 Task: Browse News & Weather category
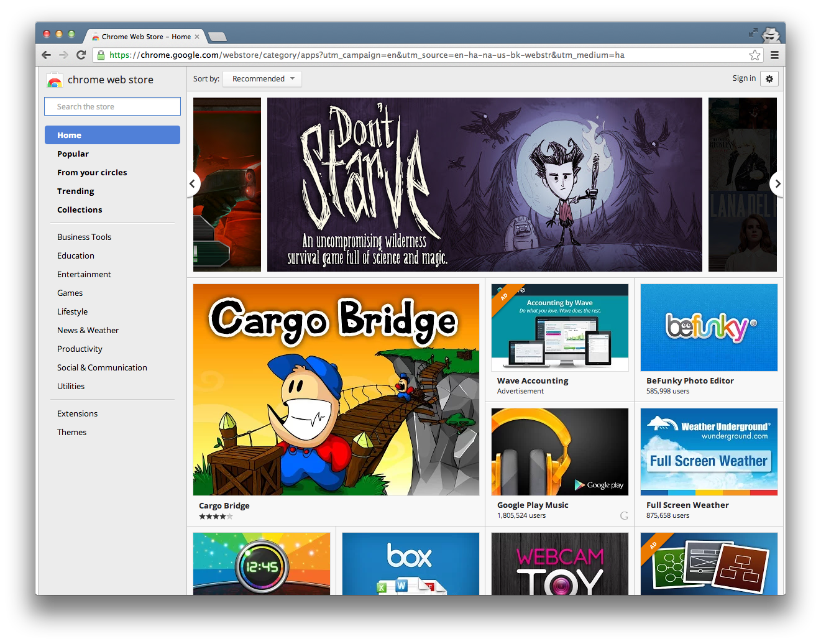tap(88, 330)
